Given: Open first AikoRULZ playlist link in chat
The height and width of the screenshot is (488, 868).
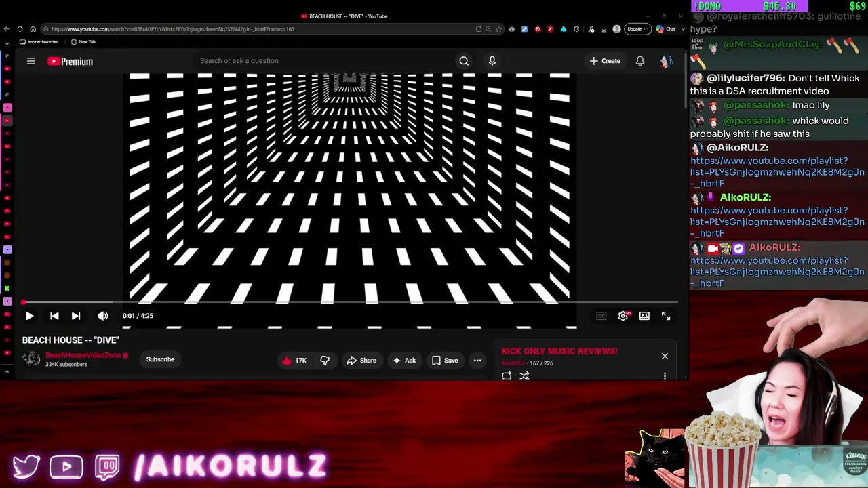Looking at the screenshot, I should pyautogui.click(x=777, y=172).
